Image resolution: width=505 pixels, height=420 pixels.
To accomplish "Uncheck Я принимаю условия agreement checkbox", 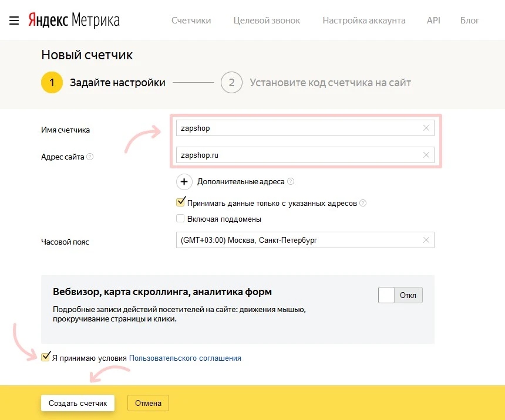I will 45,356.
